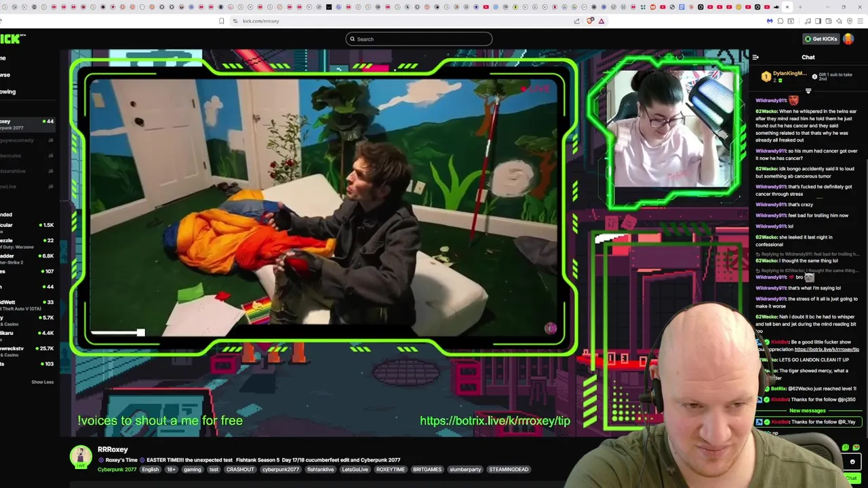868x488 pixels.
Task: Open the browser extensions puzzle icon
Action: point(781,21)
